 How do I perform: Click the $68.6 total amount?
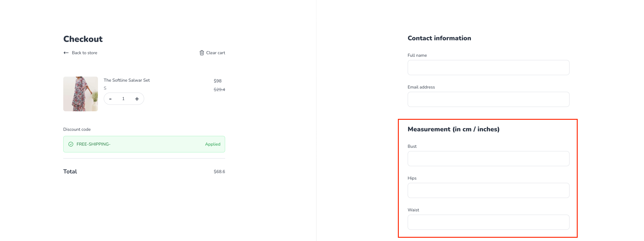coord(219,171)
